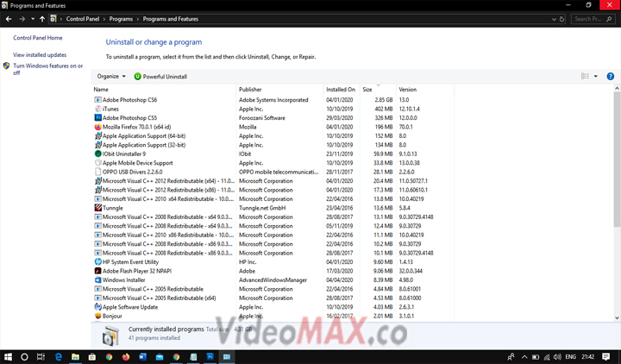Open the View installed updates link
Image resolution: width=621 pixels, height=364 pixels.
(40, 55)
